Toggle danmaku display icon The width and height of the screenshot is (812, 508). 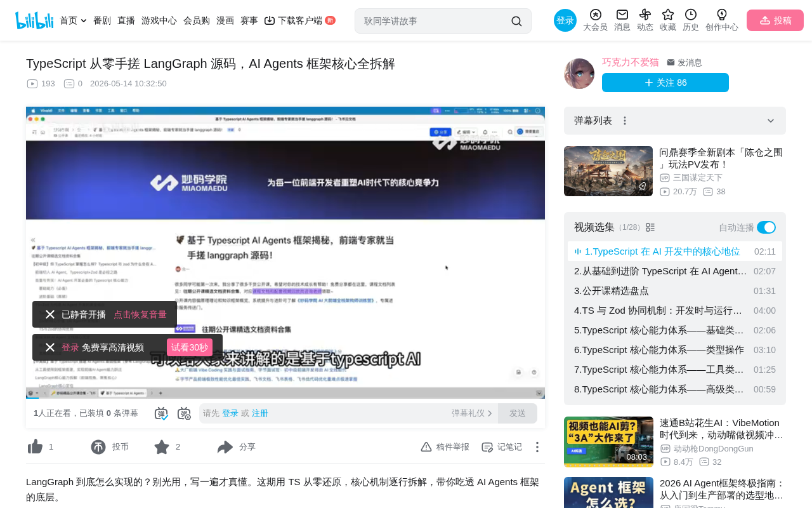point(161,413)
